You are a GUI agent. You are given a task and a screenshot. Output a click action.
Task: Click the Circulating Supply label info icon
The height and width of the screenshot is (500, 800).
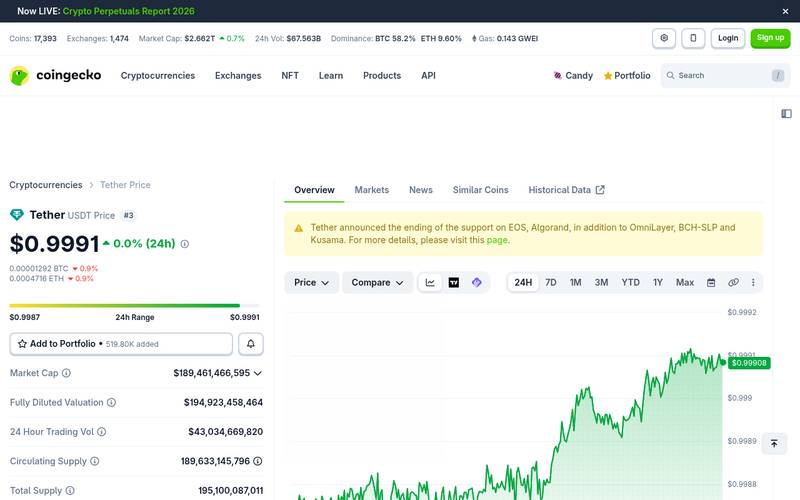point(94,461)
